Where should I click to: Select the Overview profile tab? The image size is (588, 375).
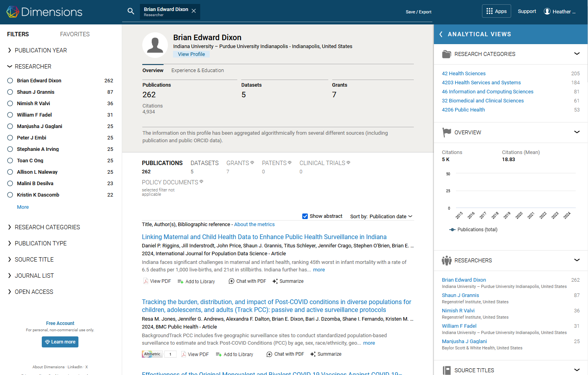point(153,71)
